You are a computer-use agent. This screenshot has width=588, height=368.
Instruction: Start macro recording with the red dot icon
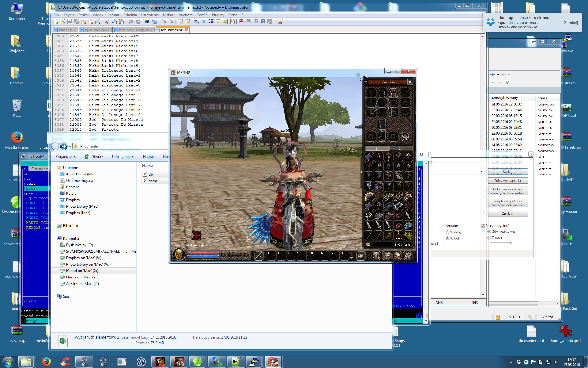tap(241, 22)
